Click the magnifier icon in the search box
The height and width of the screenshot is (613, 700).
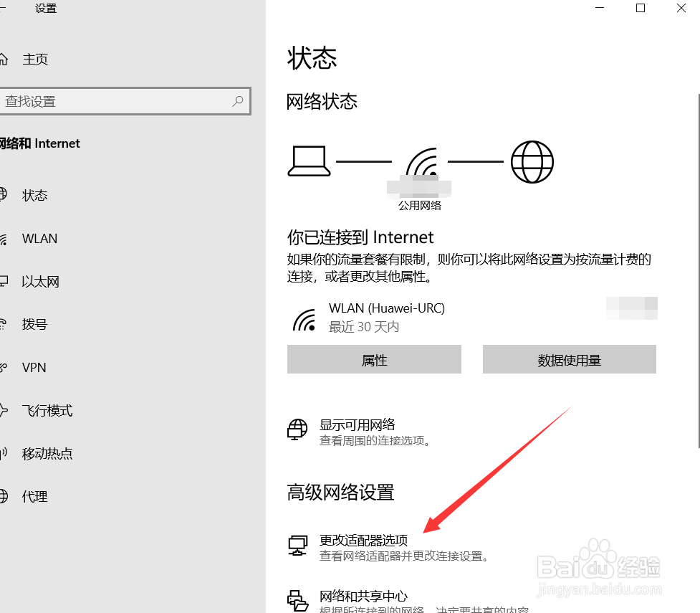coord(237,101)
